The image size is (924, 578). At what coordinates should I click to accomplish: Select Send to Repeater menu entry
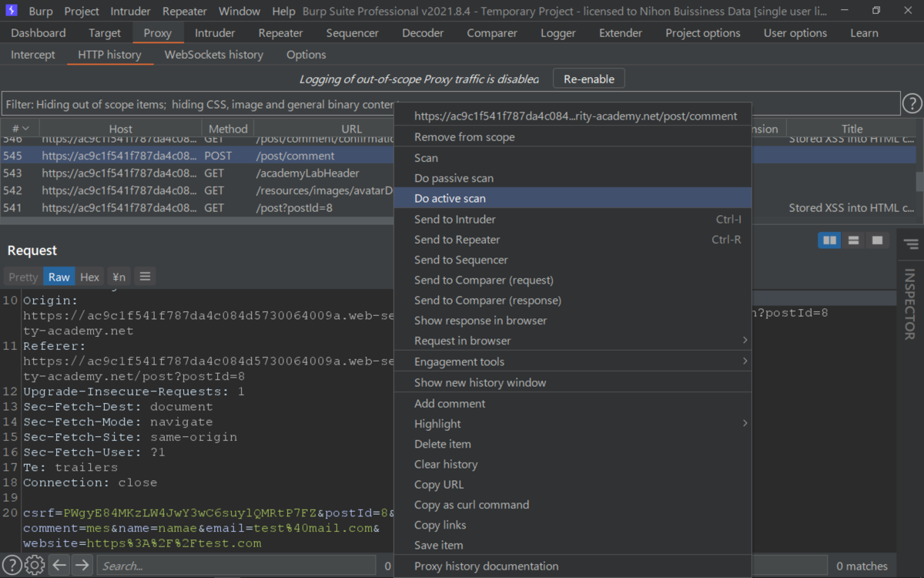[x=572, y=240]
